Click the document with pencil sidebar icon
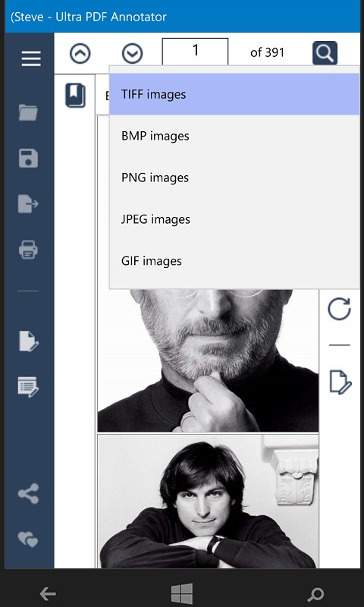364x607 pixels. [x=29, y=341]
